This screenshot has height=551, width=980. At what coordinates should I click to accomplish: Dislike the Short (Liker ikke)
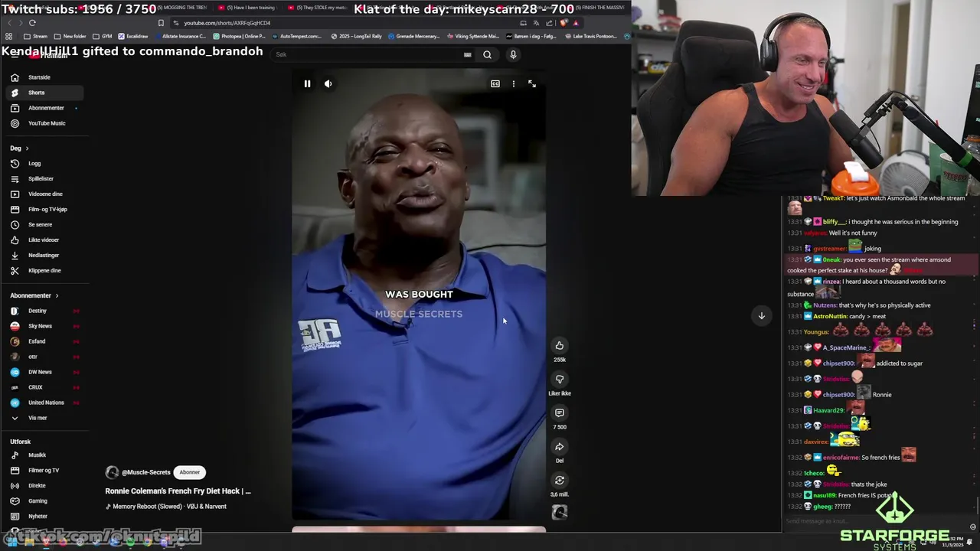[x=560, y=380]
